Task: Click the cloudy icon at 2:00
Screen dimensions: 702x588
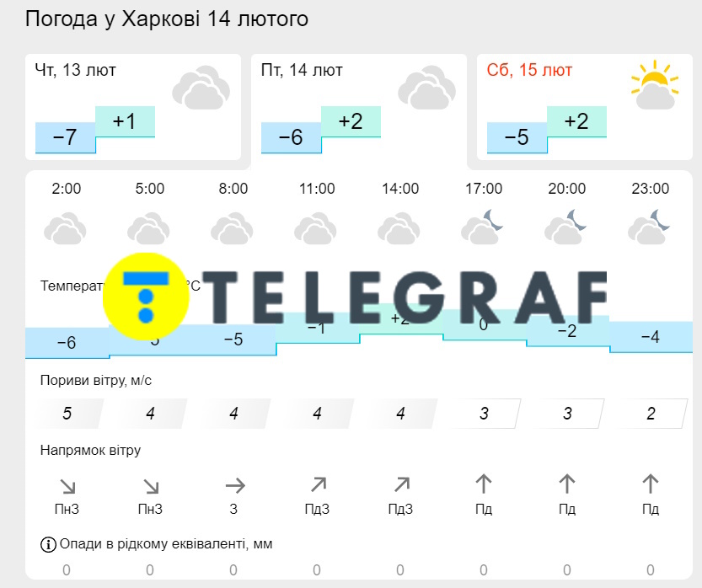Action: coord(66,227)
